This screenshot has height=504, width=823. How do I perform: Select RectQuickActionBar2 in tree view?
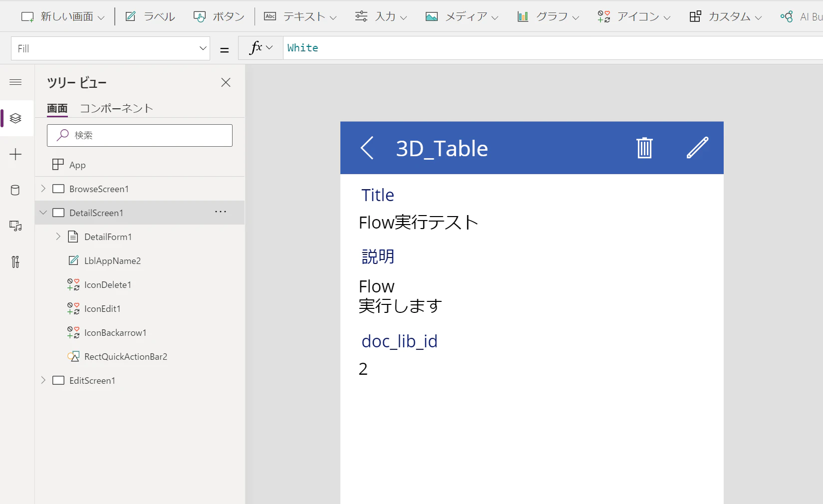pos(125,357)
